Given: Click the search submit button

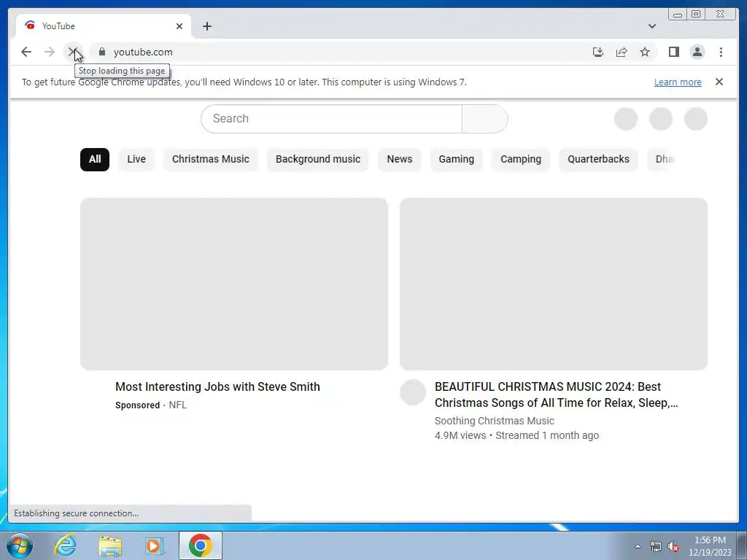Looking at the screenshot, I should coord(484,119).
